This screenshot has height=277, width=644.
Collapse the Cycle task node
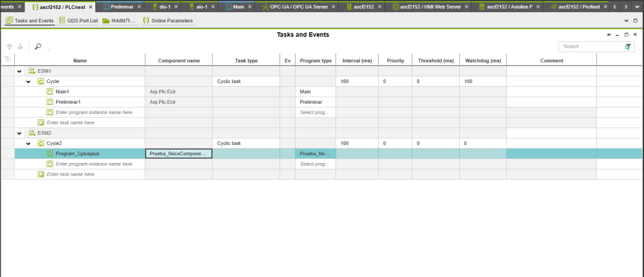tap(28, 81)
